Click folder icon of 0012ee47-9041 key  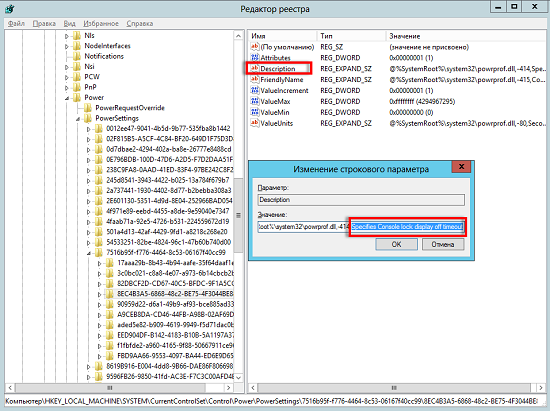click(99, 128)
